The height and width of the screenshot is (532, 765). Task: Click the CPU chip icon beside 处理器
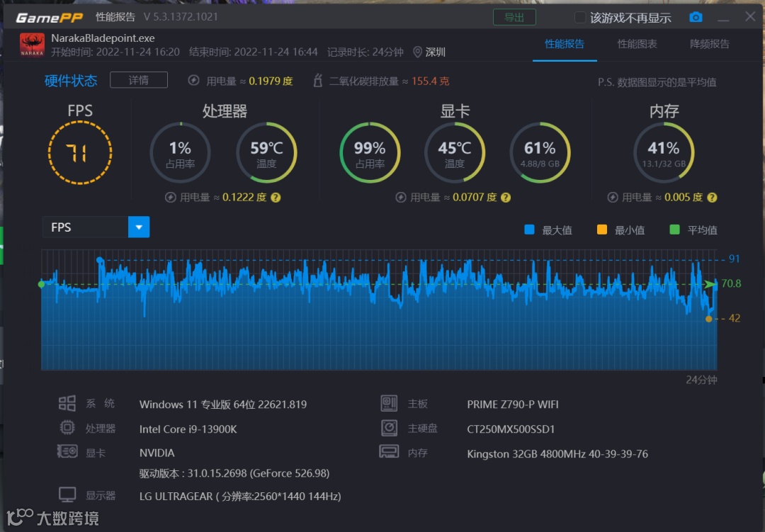tap(67, 428)
